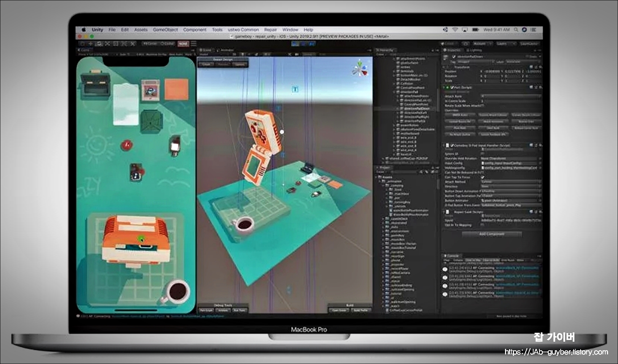Click the Scene orientation gizmo
This screenshot has height=364, width=618.
coord(359,69)
